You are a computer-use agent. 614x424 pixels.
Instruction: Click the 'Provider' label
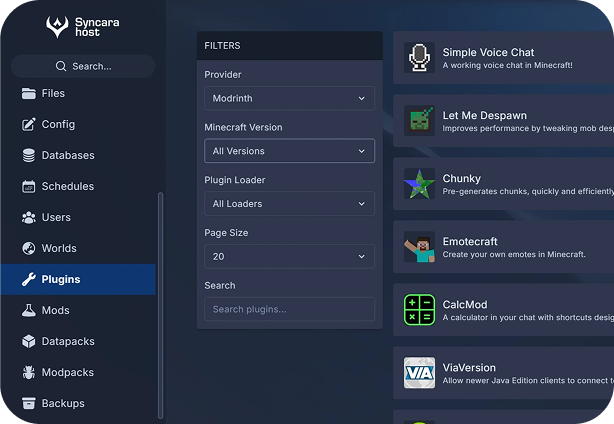tap(223, 74)
